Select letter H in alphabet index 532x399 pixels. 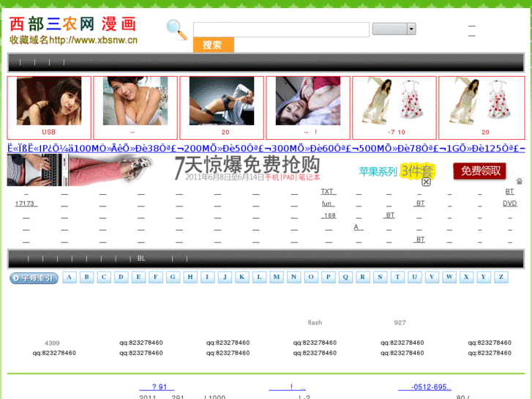190,277
